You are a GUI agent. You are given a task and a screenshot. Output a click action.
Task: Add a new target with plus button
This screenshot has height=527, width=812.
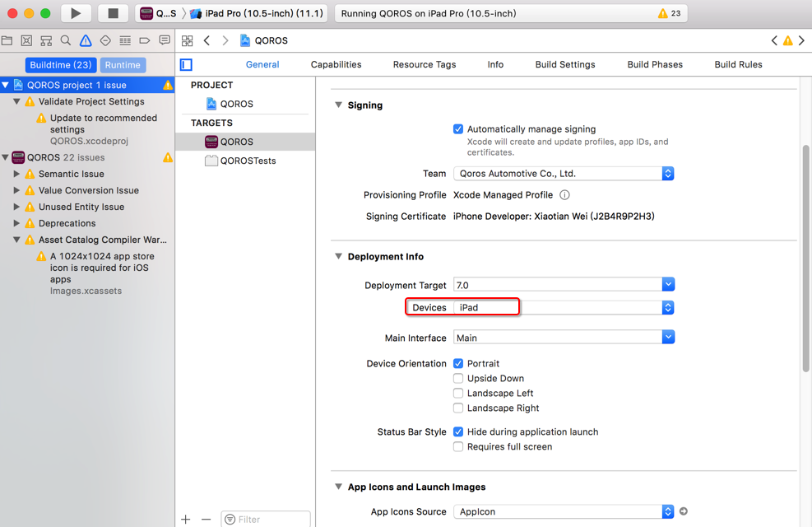[x=186, y=519]
